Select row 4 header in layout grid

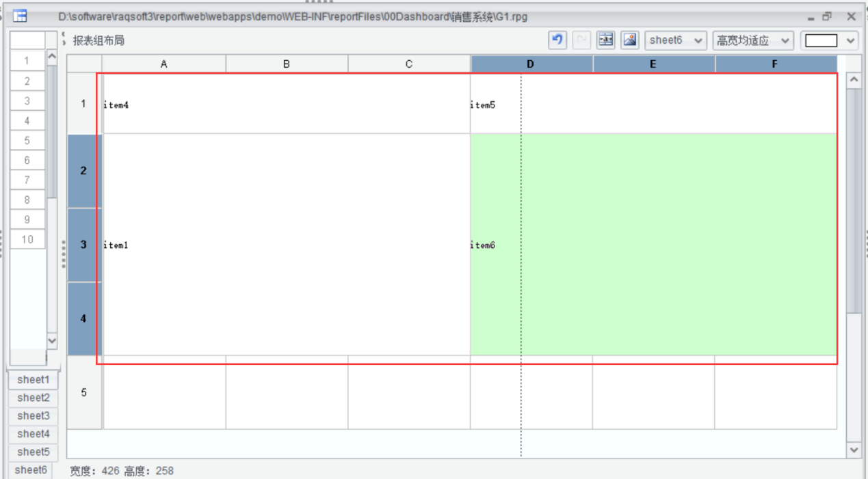point(84,318)
